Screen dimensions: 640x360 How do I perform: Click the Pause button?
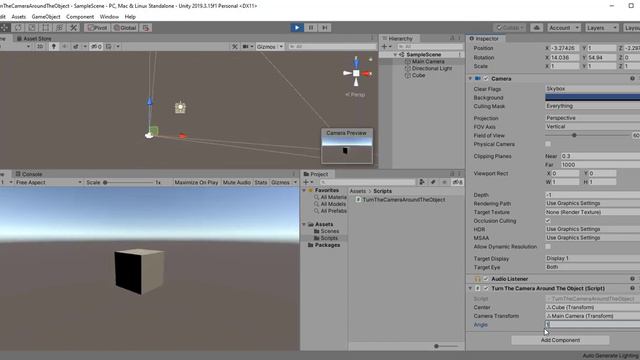click(x=311, y=28)
